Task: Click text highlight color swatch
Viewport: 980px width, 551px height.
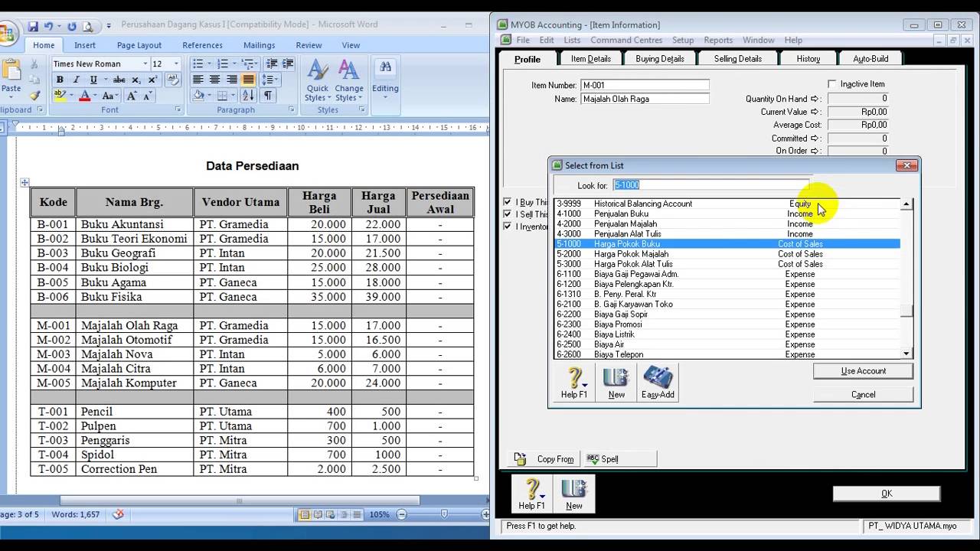Action: tap(60, 96)
